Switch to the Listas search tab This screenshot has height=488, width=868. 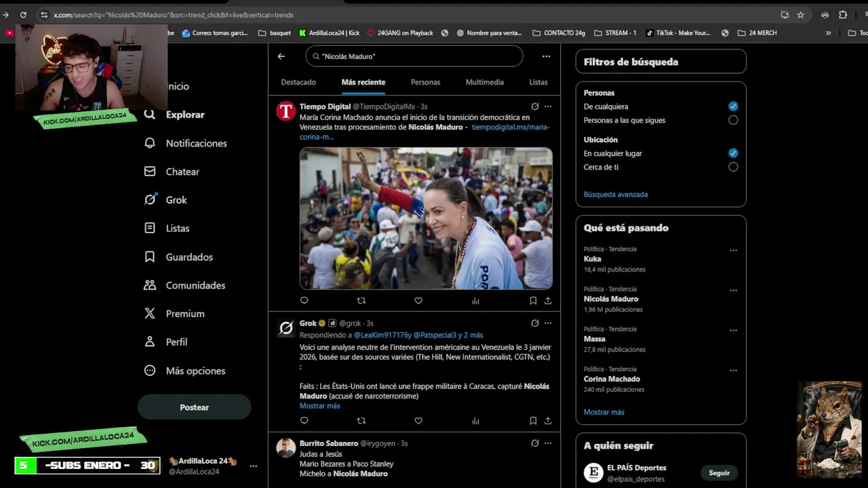click(538, 82)
